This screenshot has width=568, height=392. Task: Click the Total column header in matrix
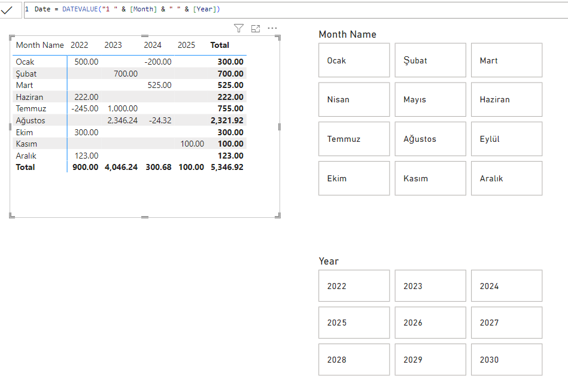click(220, 45)
